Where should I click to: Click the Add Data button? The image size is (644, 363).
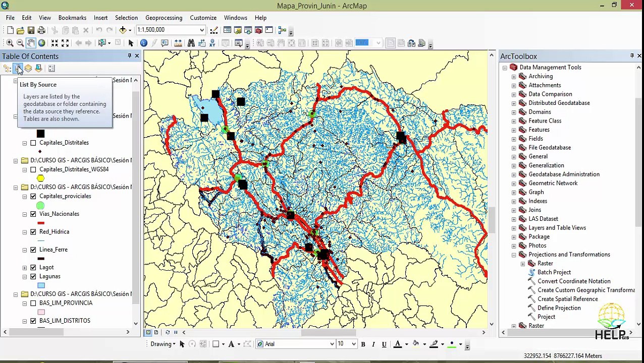pos(123,30)
